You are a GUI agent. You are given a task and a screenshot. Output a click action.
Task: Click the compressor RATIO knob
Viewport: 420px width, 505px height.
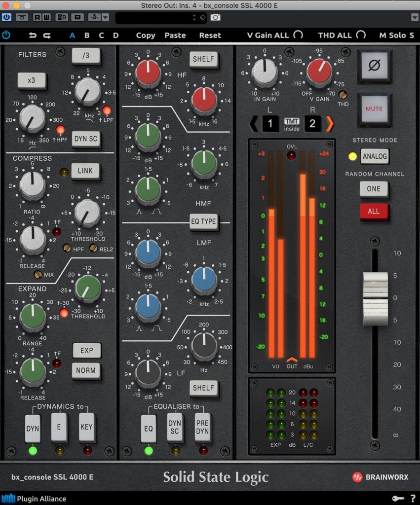pyautogui.click(x=32, y=185)
